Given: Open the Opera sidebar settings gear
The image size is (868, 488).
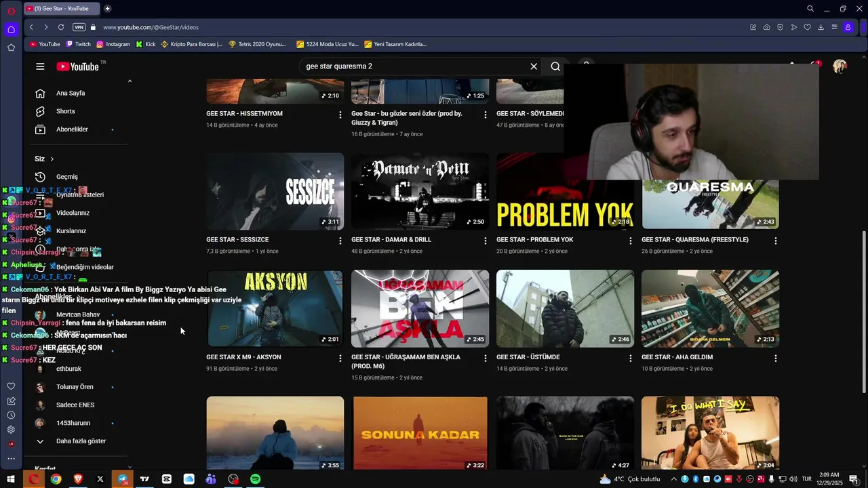Looking at the screenshot, I should pos(11,430).
